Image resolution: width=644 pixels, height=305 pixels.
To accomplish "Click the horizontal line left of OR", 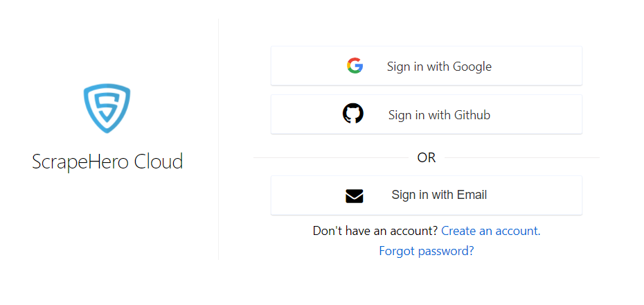I will tap(330, 157).
